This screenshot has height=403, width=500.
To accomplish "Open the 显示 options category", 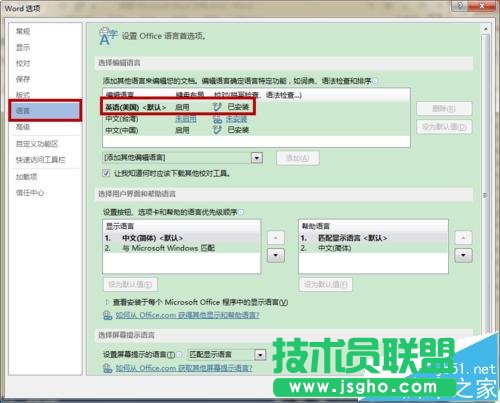I will click(x=23, y=48).
